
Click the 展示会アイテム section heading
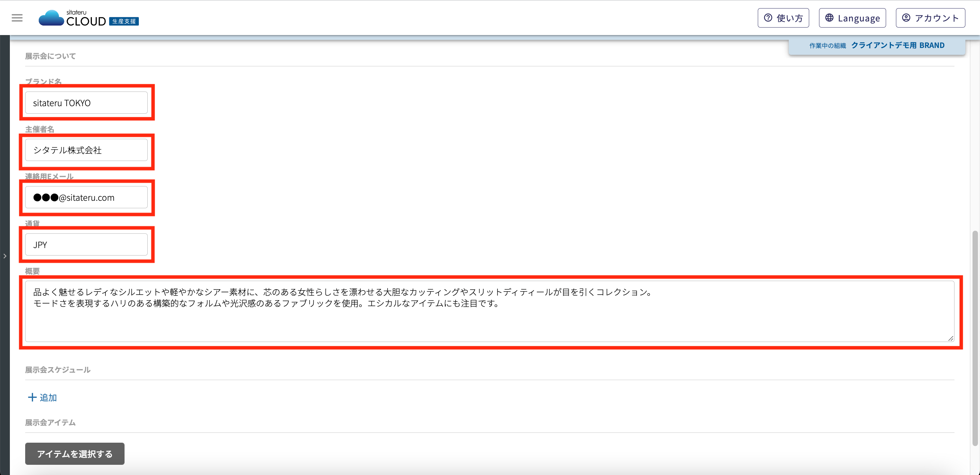51,423
